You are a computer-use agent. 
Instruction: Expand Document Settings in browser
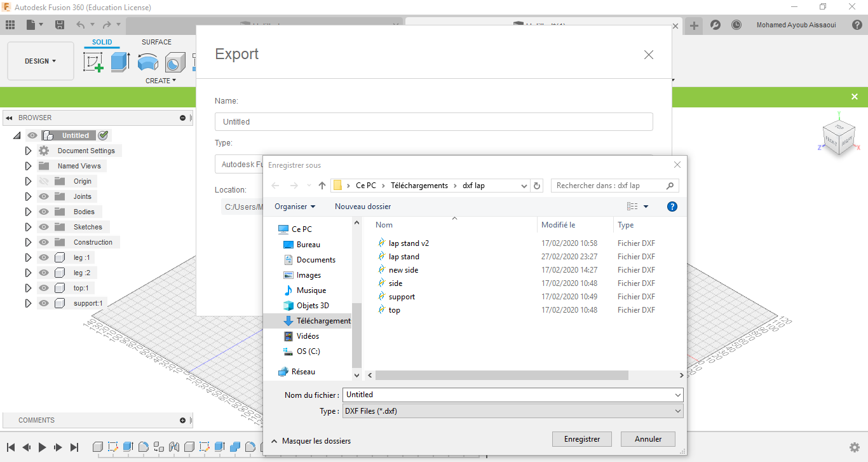(28, 151)
